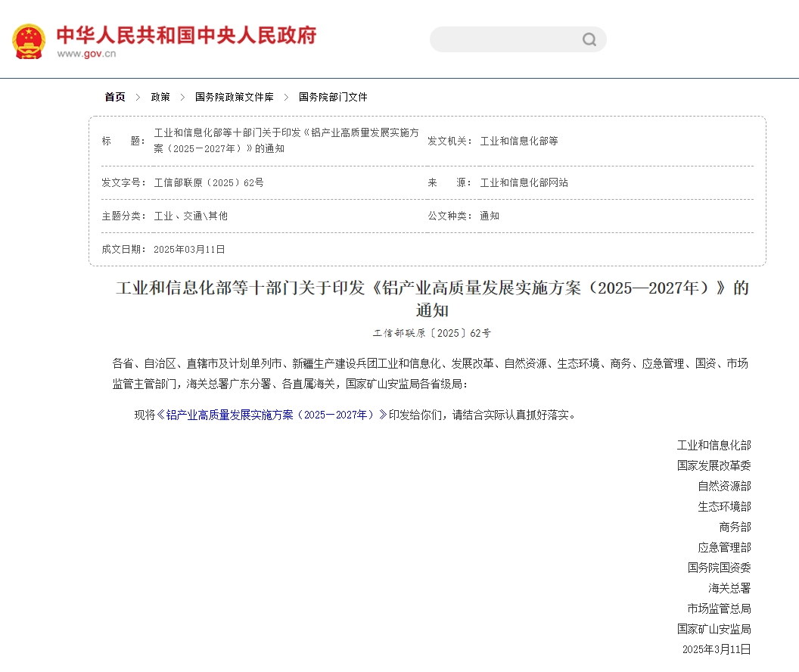Click the 公文种类 value 通知
Screen dimensions: 799x672
click(x=490, y=216)
